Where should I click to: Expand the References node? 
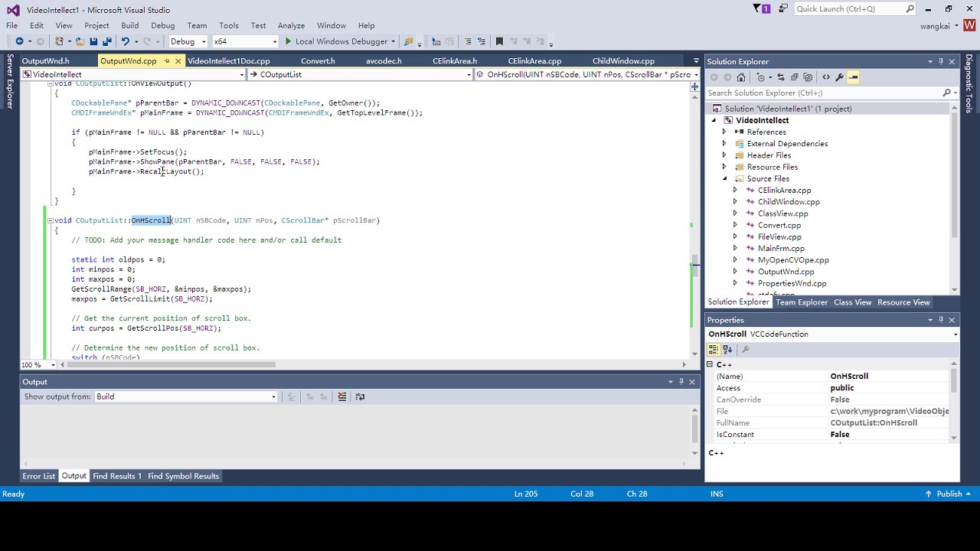click(724, 132)
